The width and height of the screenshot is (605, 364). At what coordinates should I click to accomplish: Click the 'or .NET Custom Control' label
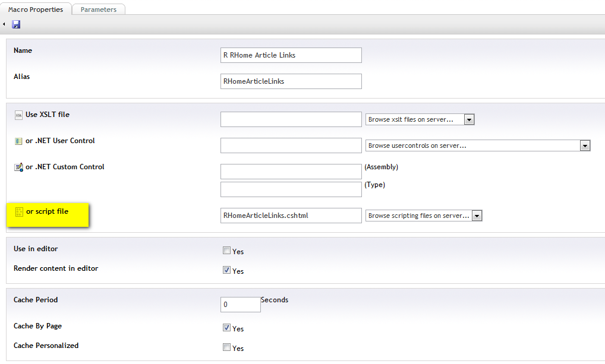[x=65, y=167]
